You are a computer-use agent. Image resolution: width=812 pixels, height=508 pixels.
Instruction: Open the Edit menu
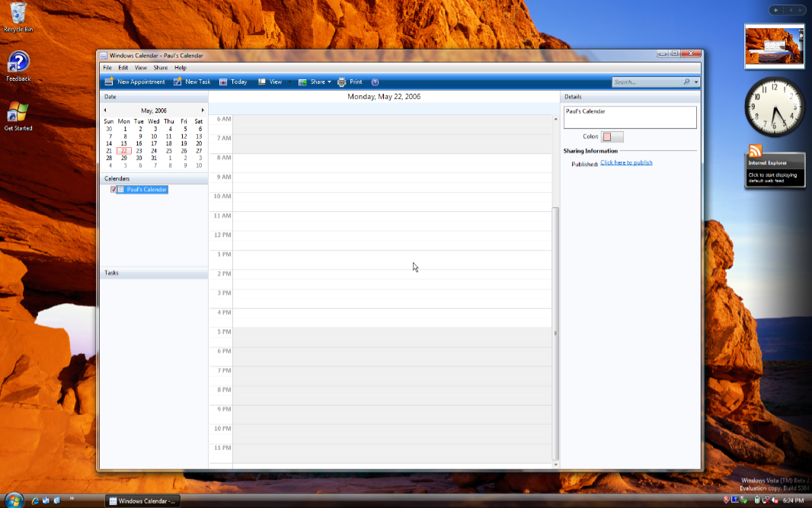pos(123,68)
